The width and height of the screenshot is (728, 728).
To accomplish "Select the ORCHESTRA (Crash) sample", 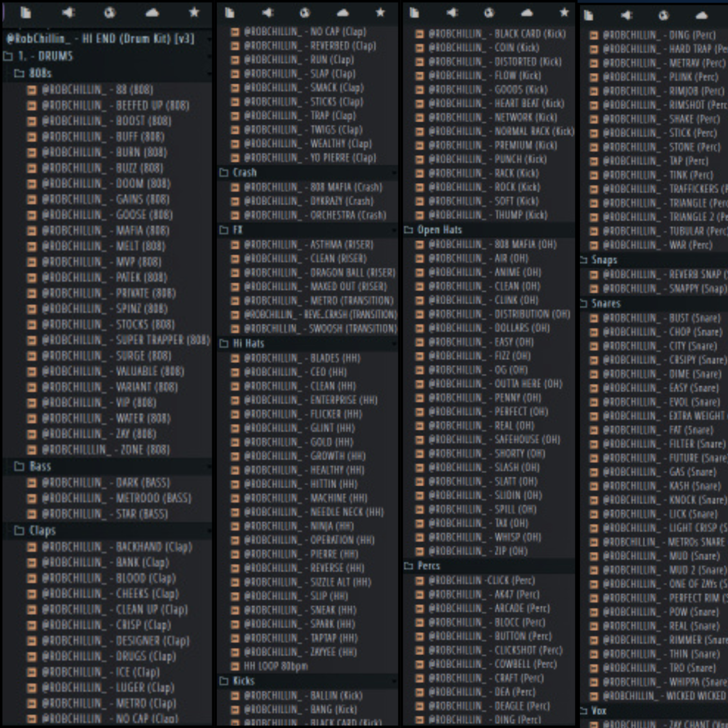I will (x=315, y=215).
